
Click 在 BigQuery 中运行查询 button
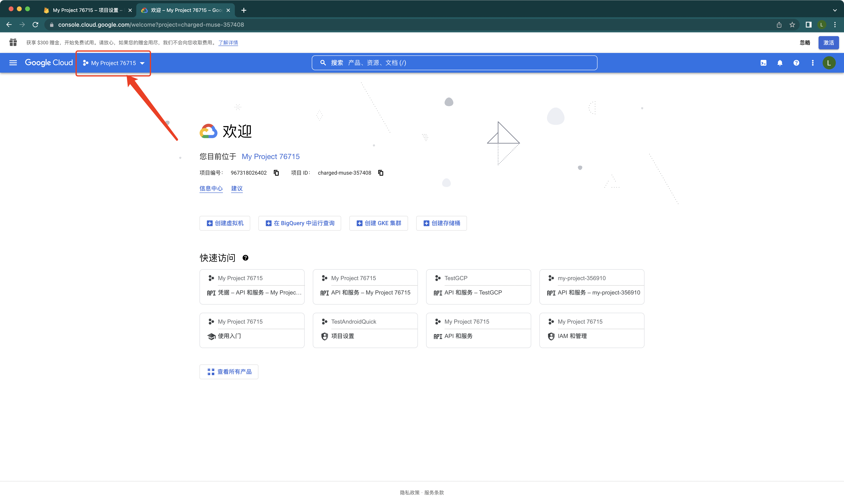point(299,223)
